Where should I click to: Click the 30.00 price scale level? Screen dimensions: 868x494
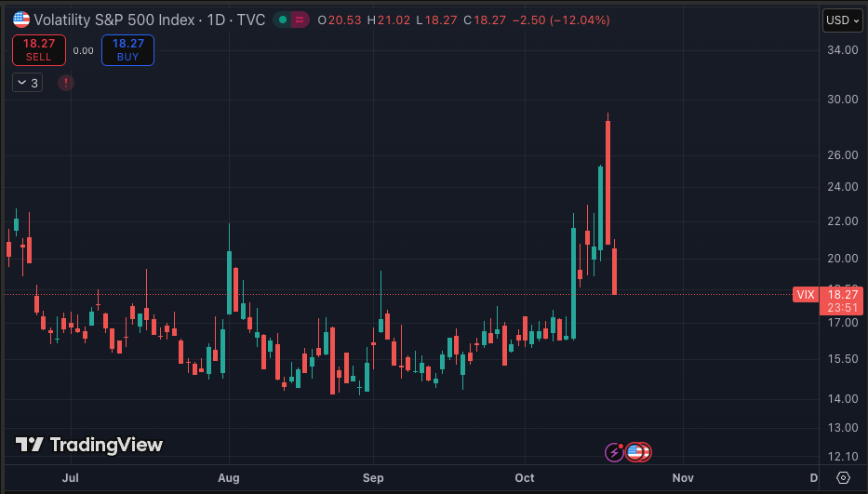[x=843, y=100]
